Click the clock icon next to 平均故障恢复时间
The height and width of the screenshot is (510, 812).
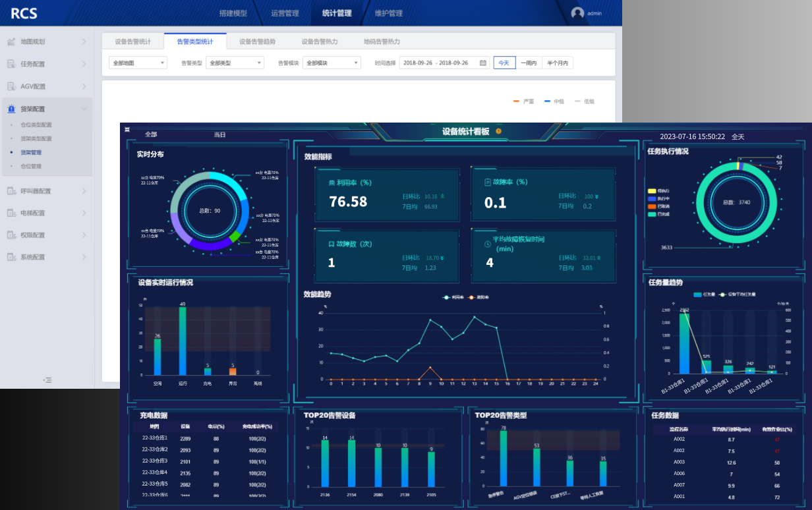[x=488, y=244]
